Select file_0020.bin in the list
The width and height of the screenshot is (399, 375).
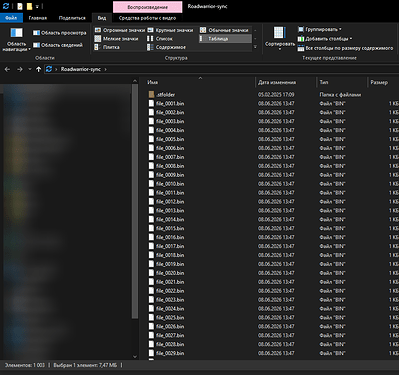pos(170,273)
